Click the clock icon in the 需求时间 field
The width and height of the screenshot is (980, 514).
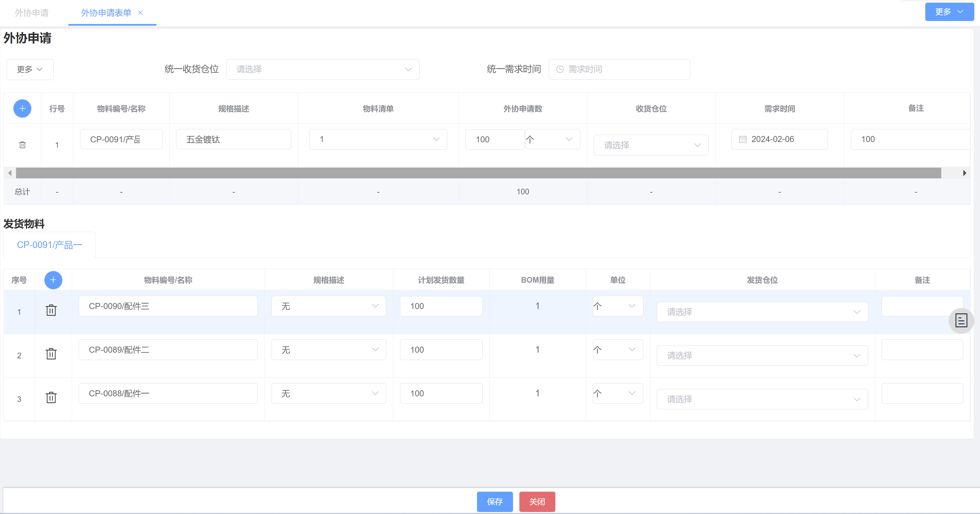point(560,69)
